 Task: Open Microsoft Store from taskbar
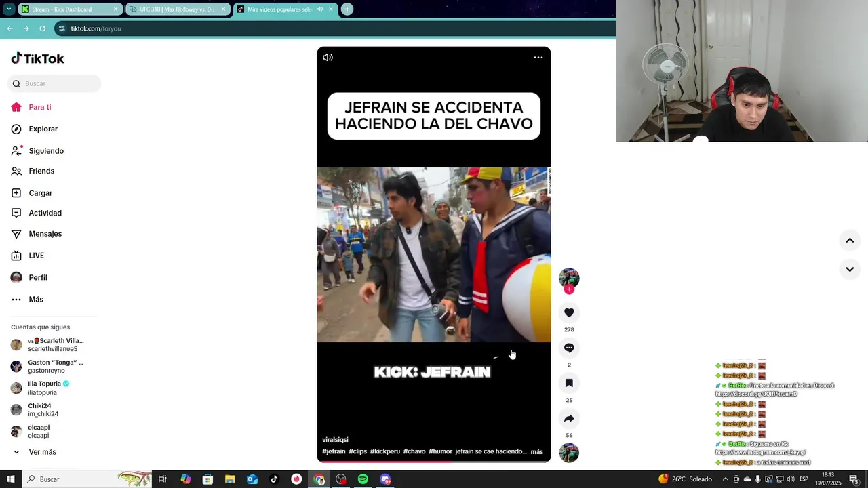click(208, 479)
